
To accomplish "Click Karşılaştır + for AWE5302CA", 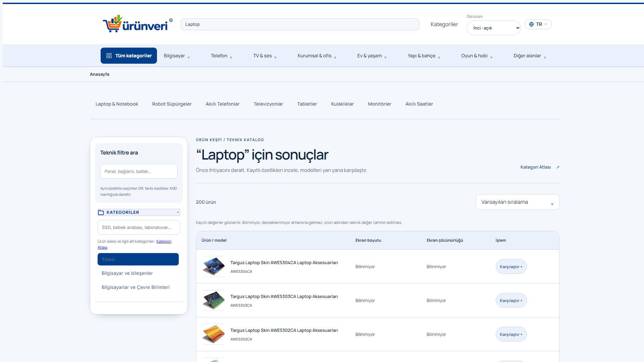I will tap(511, 335).
